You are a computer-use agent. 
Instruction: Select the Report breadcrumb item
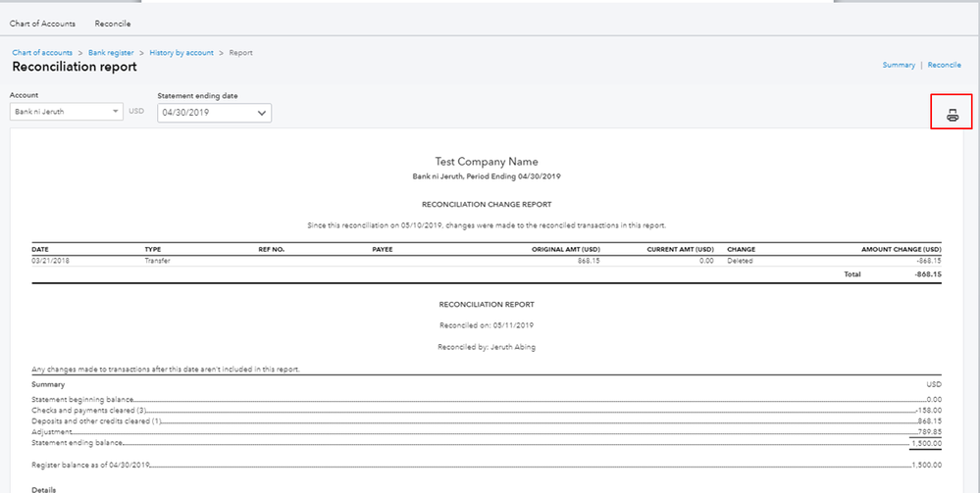[241, 52]
